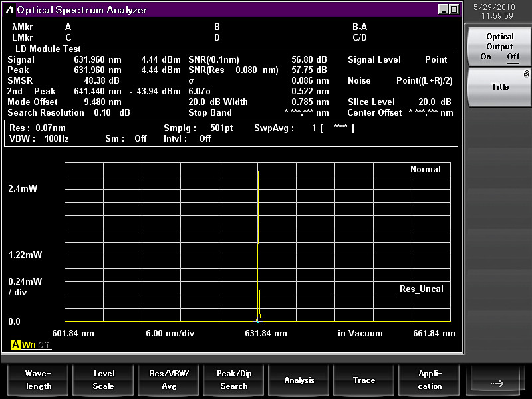Click the Anritsu logo in the title bar

pos(9,10)
